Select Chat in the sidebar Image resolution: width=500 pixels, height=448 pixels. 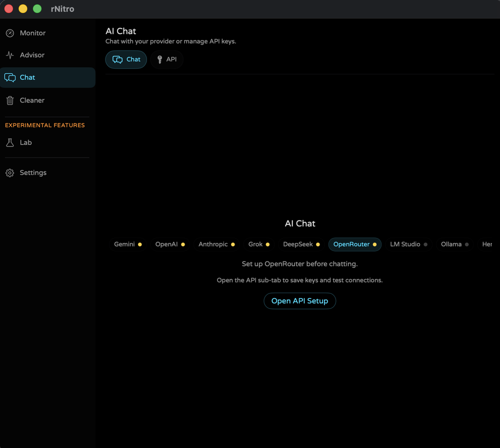pyautogui.click(x=47, y=77)
